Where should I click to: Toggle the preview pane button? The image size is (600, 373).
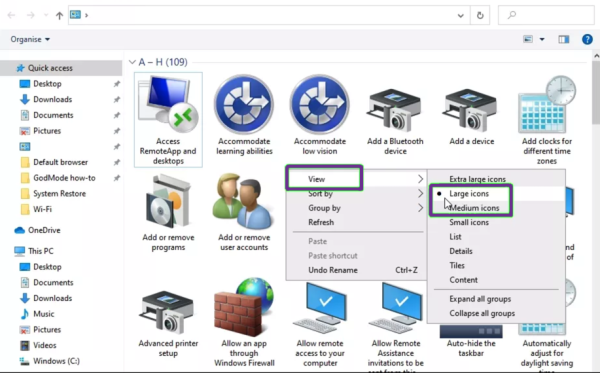[x=563, y=39]
